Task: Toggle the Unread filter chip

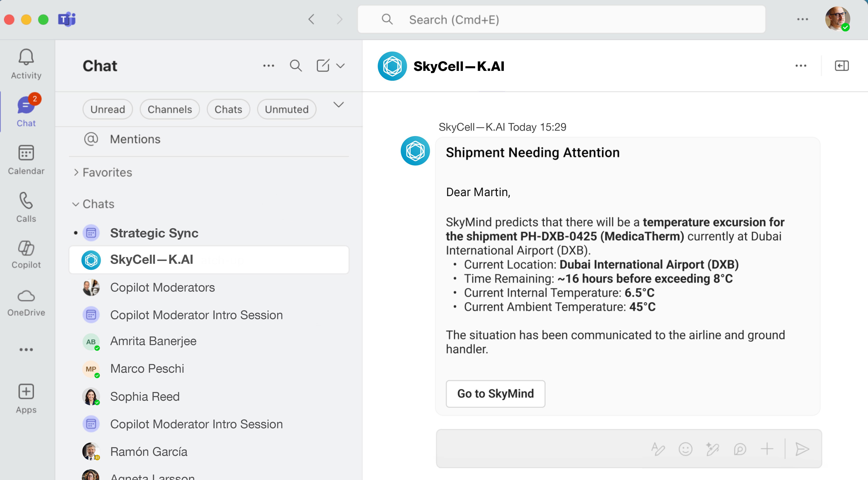Action: tap(107, 109)
